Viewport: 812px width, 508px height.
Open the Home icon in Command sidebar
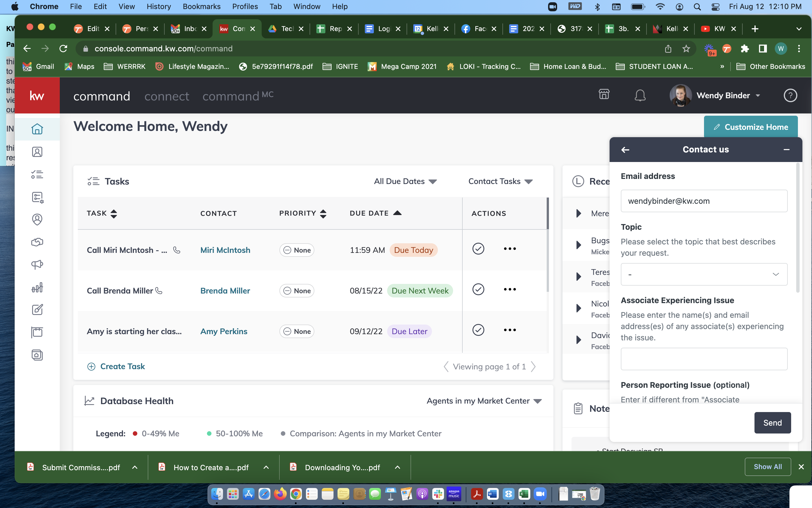pyautogui.click(x=37, y=129)
